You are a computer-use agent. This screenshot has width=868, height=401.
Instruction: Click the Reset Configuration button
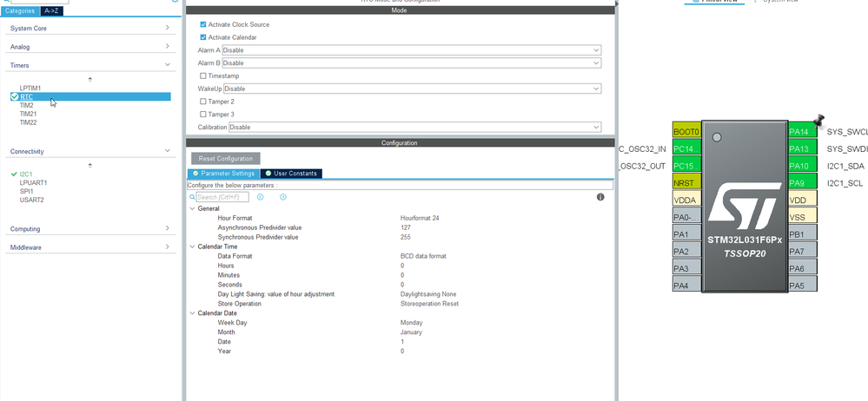click(x=226, y=159)
